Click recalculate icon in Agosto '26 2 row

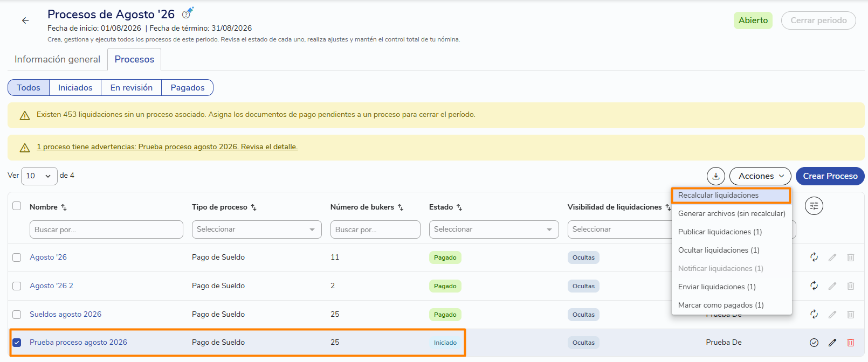coord(814,286)
